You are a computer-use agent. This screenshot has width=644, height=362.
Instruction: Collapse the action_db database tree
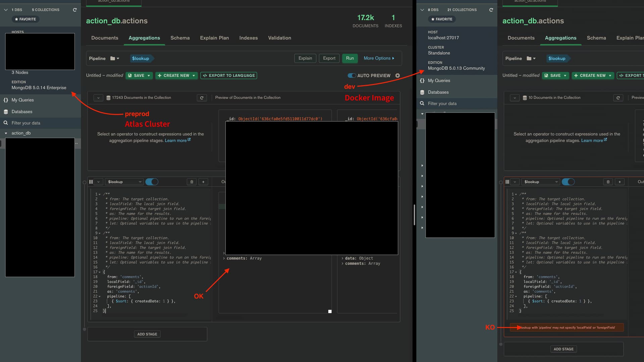tap(6, 133)
